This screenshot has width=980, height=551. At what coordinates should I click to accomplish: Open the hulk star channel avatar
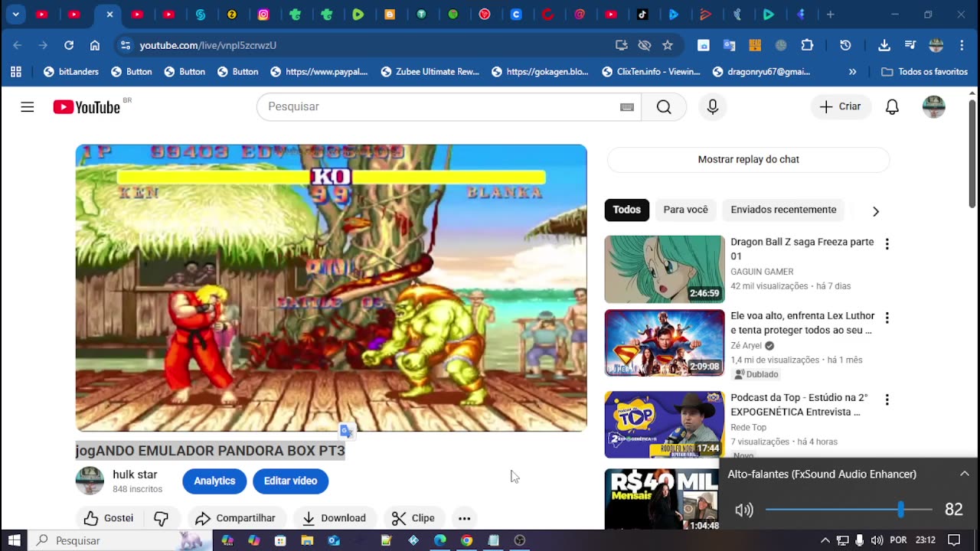click(90, 481)
